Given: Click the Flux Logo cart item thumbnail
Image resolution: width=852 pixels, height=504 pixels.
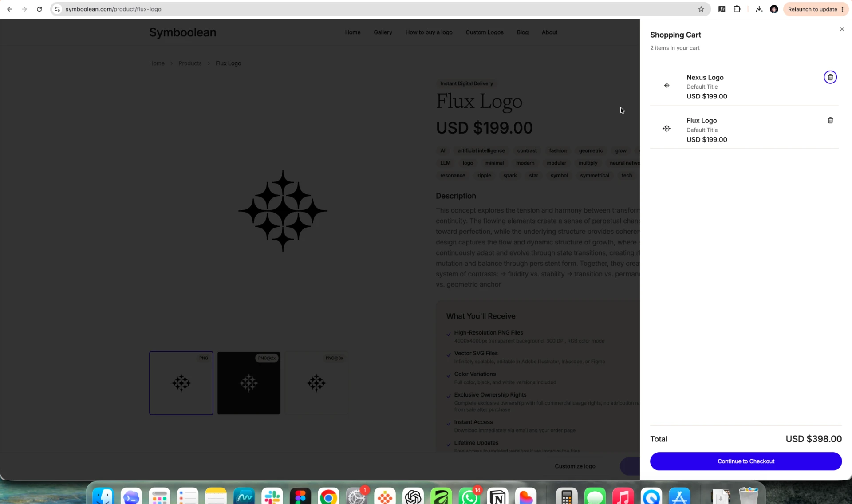Looking at the screenshot, I should pyautogui.click(x=667, y=129).
